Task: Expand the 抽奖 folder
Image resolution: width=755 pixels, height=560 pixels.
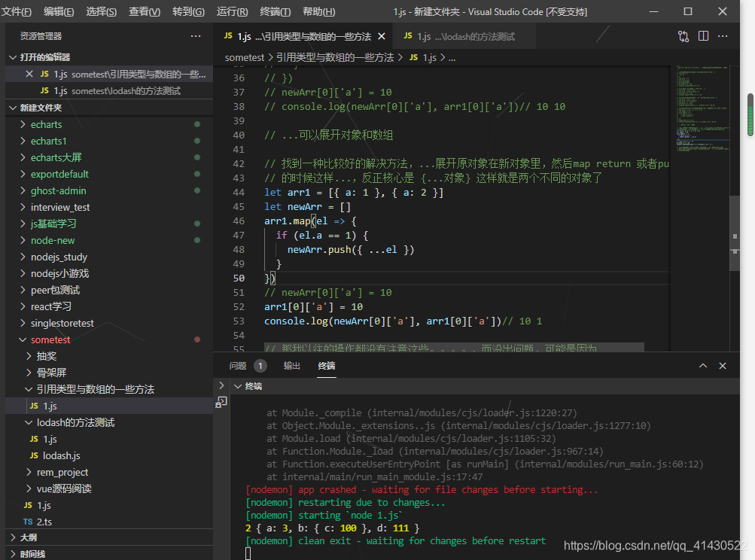Action: pyautogui.click(x=109, y=356)
